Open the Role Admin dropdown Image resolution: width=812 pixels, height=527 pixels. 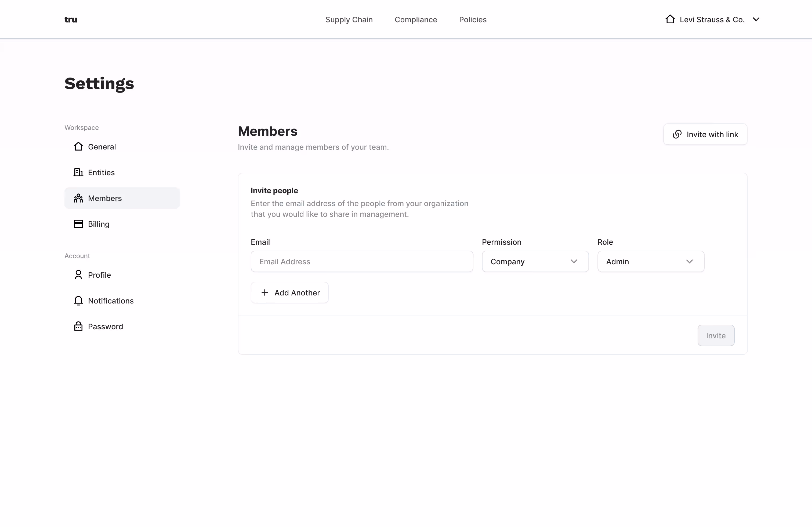650,261
